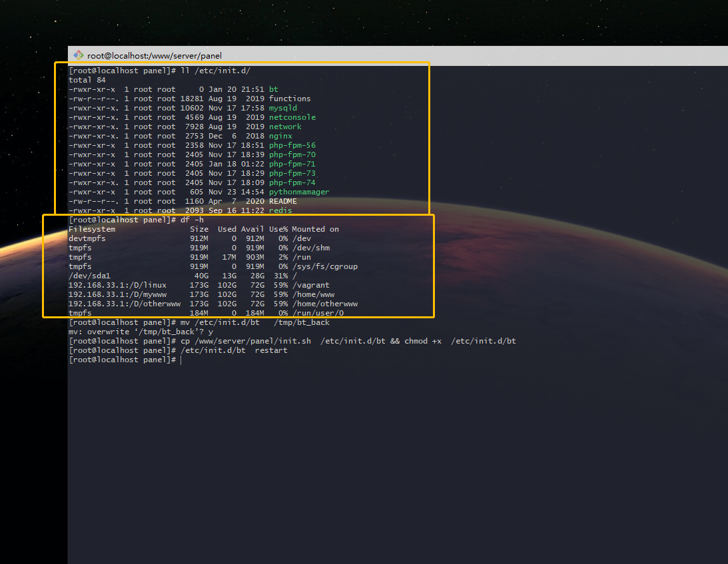The height and width of the screenshot is (564, 728).
Task: Click the 'php-fpm-70' file name
Action: (292, 154)
